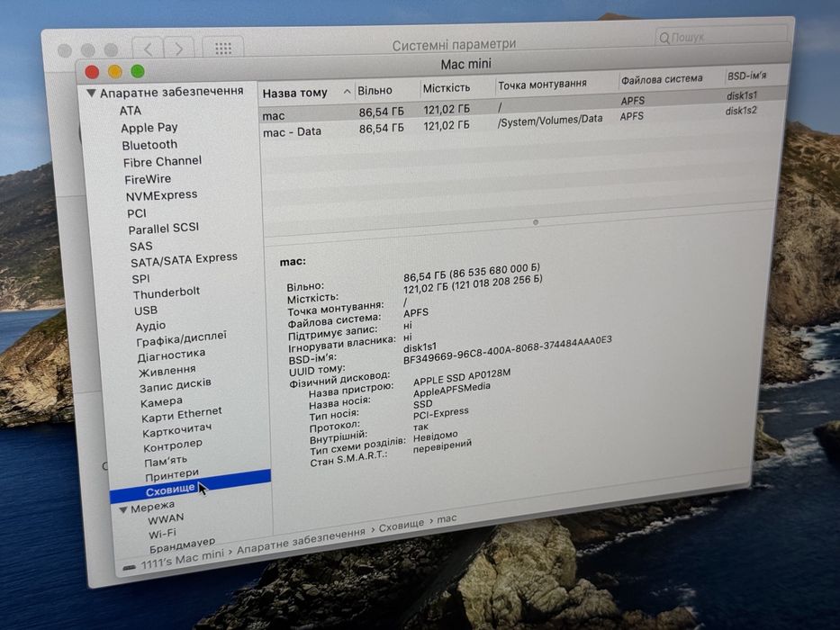
Task: Collapse the Апаратне забезпечення section
Action: [x=91, y=94]
